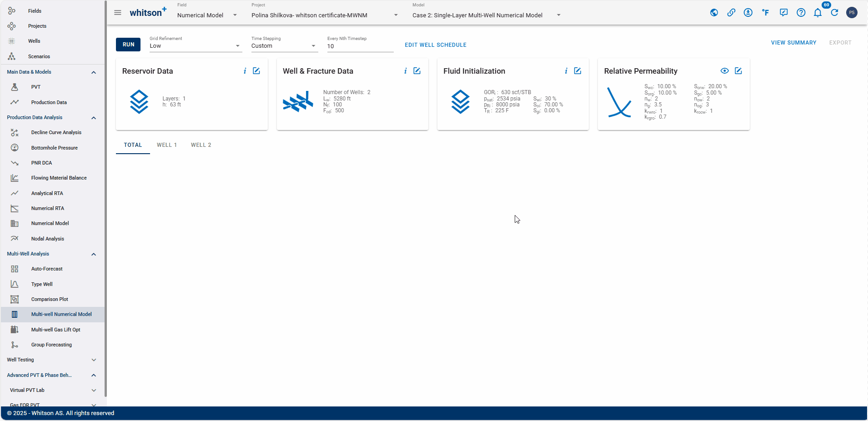This screenshot has height=421, width=868.
Task: Click Reservoir Data info icon
Action: [245, 71]
